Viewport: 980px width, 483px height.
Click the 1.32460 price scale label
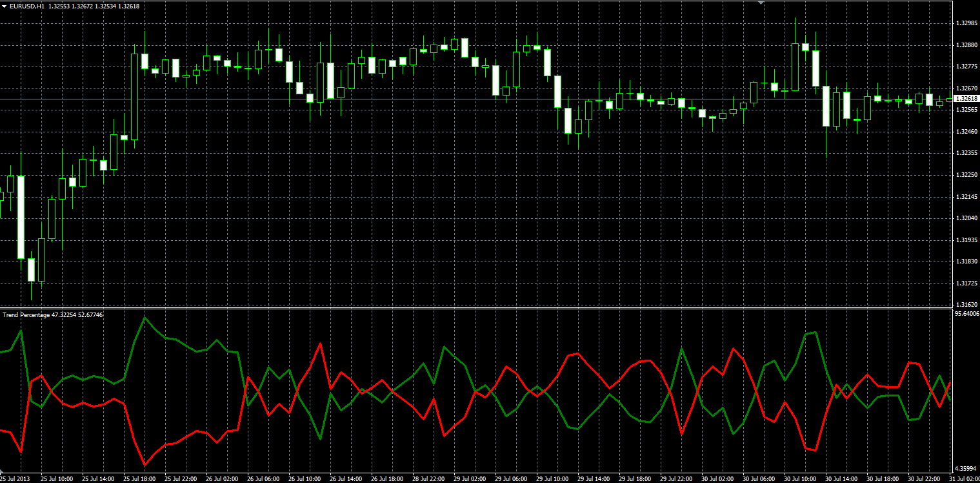tap(965, 131)
